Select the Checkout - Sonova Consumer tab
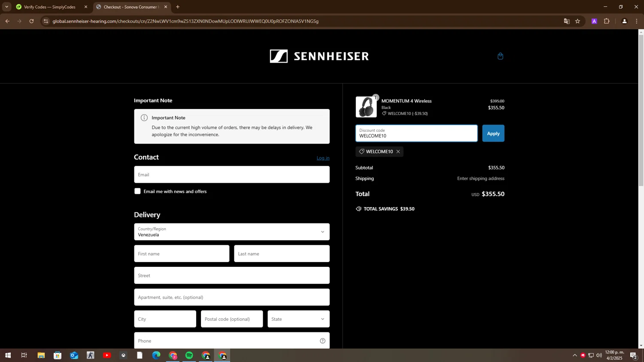The height and width of the screenshot is (362, 644). pos(131,7)
